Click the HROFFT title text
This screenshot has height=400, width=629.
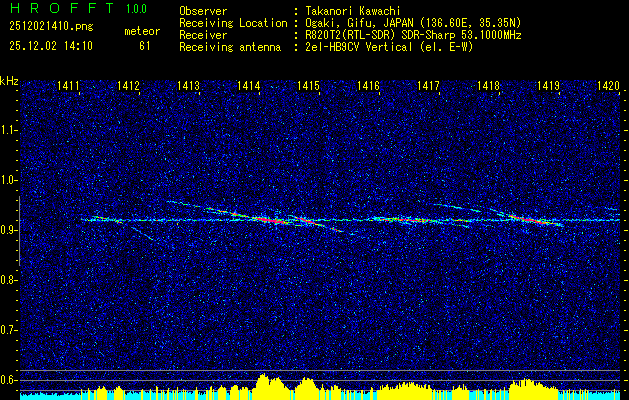pos(62,8)
